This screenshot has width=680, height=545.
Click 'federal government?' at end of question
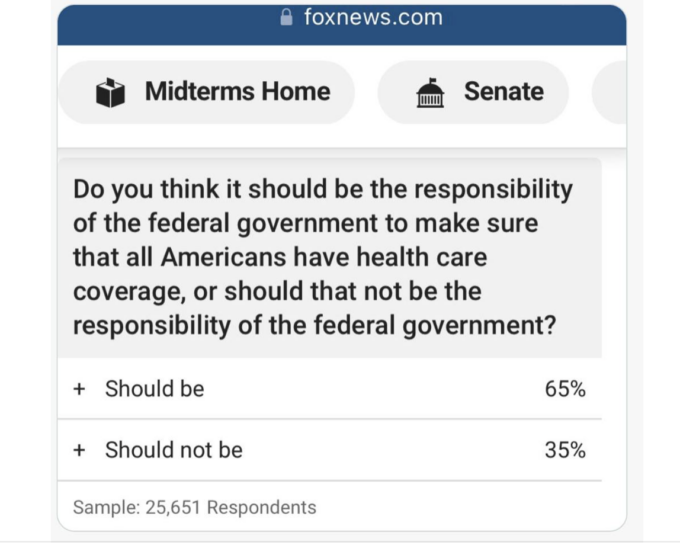pyautogui.click(x=435, y=326)
